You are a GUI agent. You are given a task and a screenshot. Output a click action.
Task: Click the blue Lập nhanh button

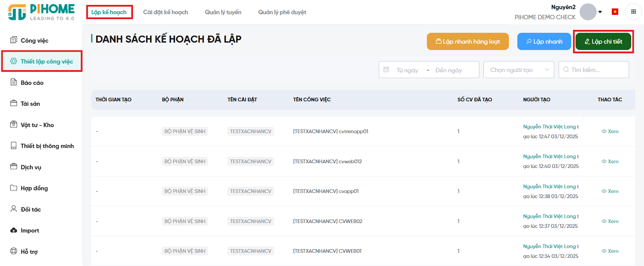click(x=544, y=41)
